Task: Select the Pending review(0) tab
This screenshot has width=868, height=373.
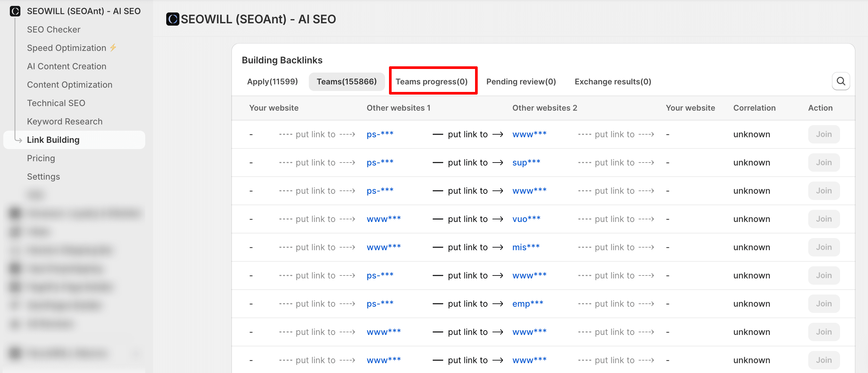Action: [x=521, y=81]
